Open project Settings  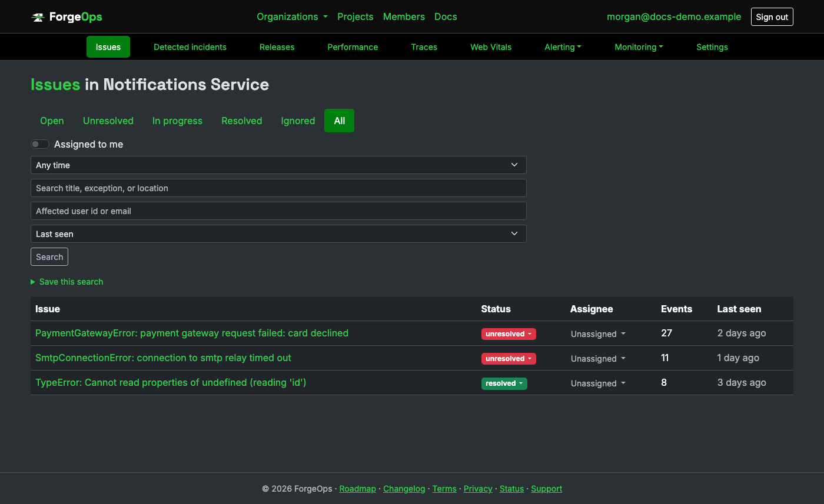[712, 47]
